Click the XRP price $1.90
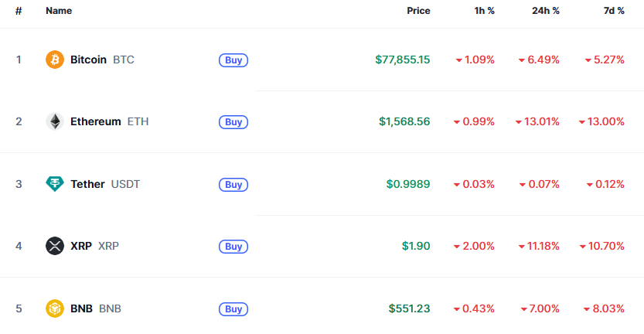 click(x=416, y=246)
